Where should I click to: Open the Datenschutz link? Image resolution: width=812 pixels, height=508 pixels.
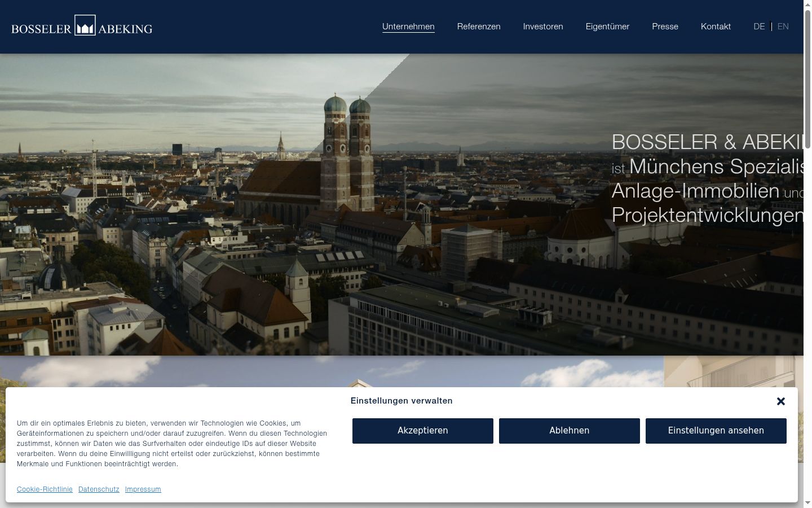point(99,489)
